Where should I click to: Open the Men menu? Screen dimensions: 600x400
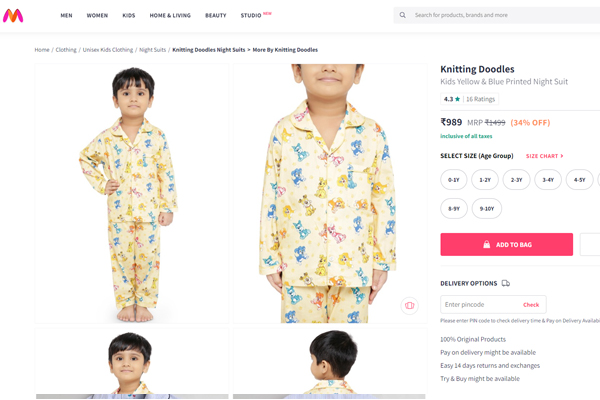pos(66,15)
